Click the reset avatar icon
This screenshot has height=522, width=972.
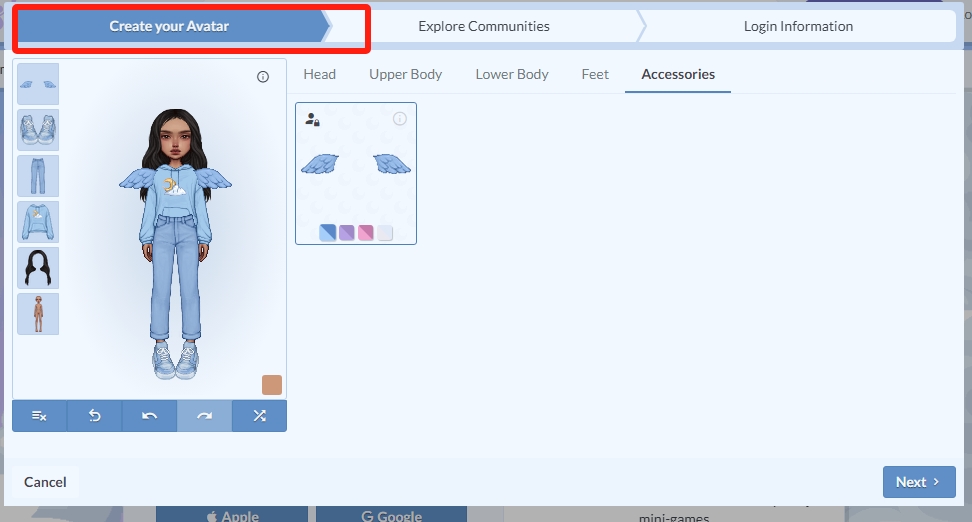coord(95,416)
